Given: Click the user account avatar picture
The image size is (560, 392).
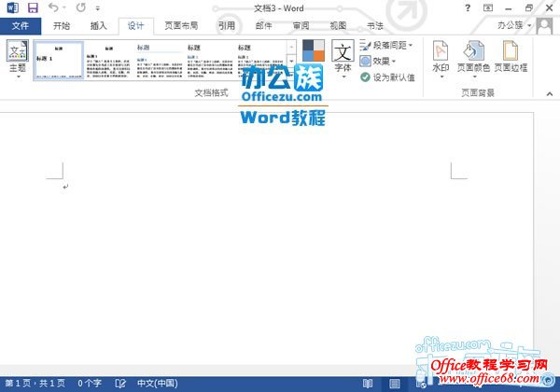Looking at the screenshot, I should [x=544, y=26].
